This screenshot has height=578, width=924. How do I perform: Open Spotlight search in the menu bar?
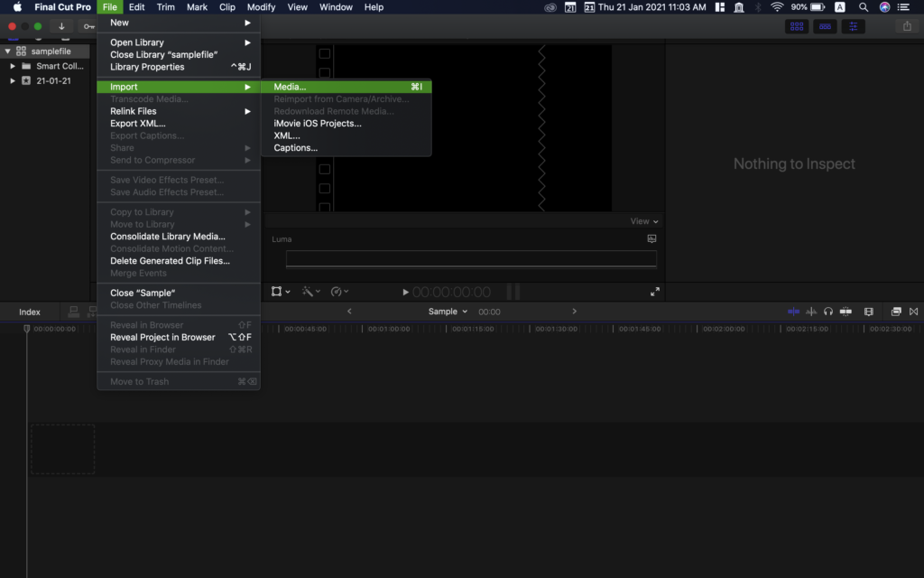click(x=863, y=6)
